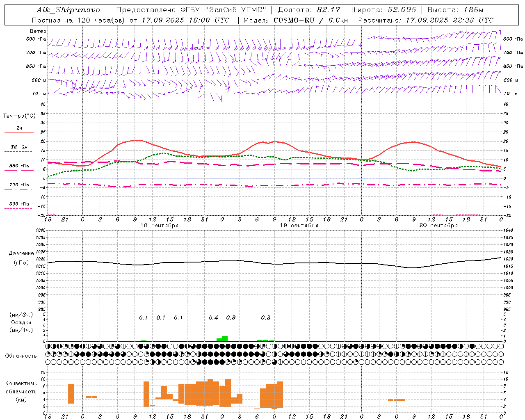Click the solid red 2м legend line
Viewport: 525px width, 420px height.
click(19, 132)
